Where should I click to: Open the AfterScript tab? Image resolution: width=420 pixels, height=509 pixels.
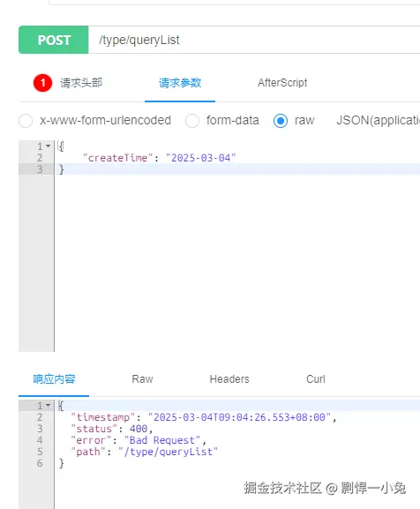(282, 83)
